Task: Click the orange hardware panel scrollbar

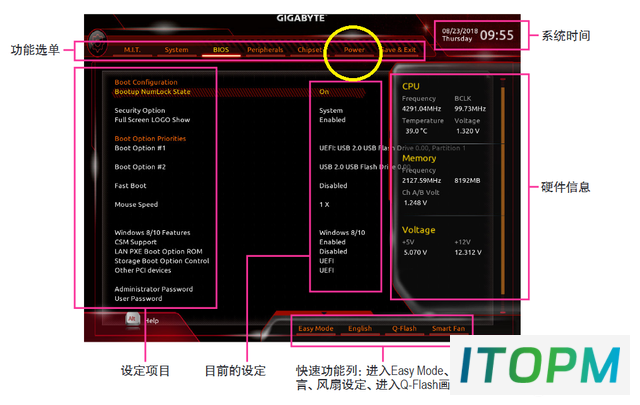Action: tap(503, 190)
